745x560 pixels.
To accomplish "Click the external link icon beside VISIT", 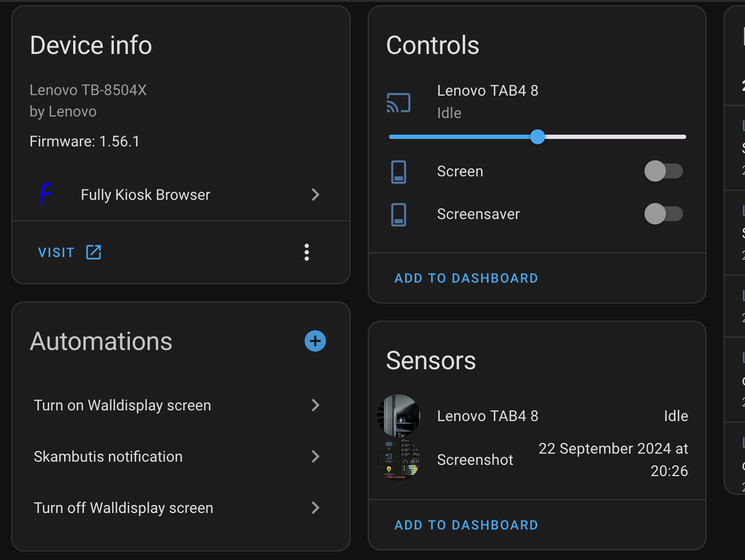I will 94,252.
